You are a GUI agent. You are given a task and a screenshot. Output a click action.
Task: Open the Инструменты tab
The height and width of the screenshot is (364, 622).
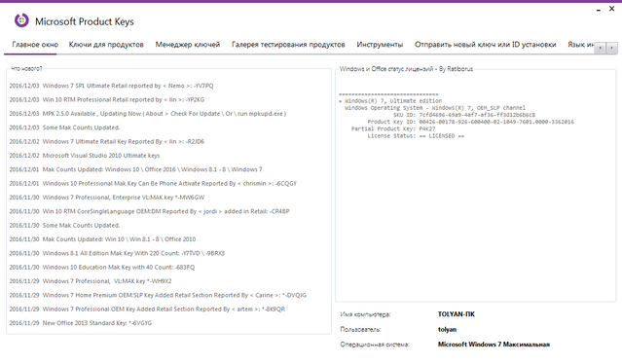click(x=380, y=45)
